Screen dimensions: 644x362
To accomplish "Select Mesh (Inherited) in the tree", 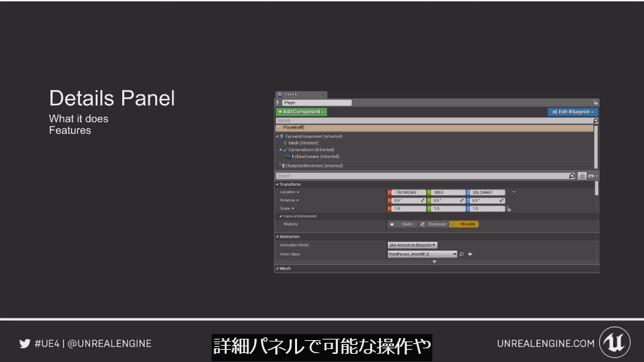I will 303,143.
